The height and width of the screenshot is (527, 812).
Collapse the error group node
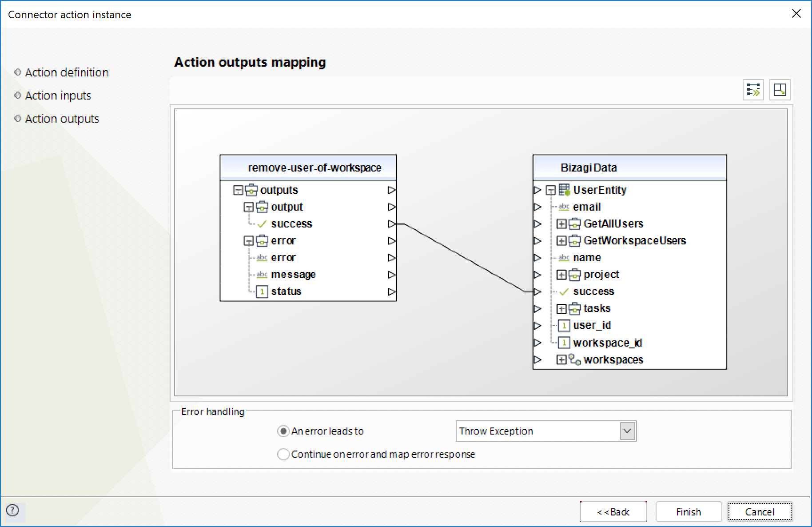coord(249,241)
